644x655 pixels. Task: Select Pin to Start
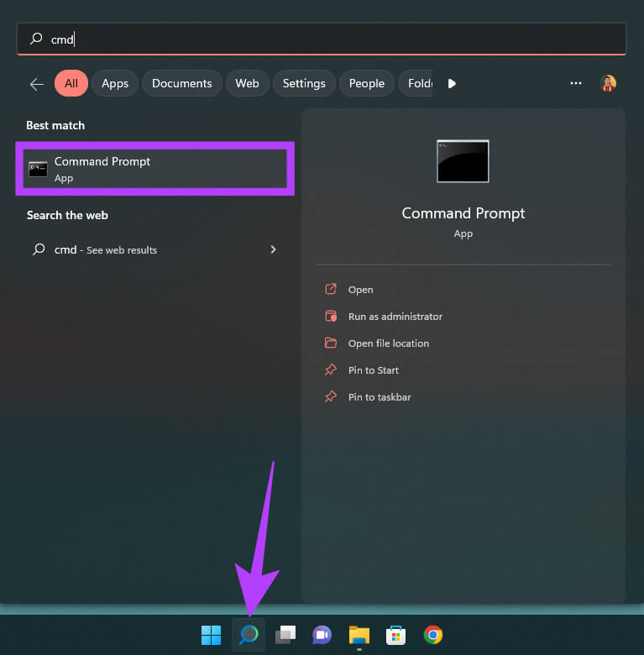[x=374, y=370]
